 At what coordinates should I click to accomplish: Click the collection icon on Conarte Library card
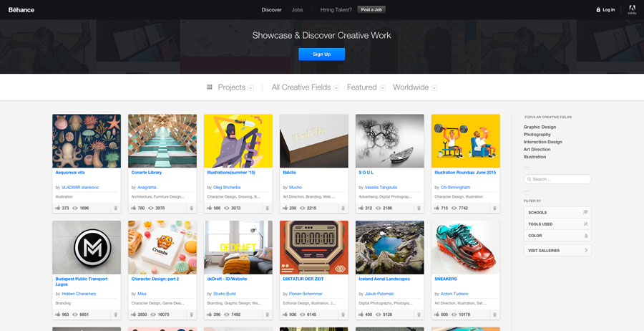tap(191, 208)
